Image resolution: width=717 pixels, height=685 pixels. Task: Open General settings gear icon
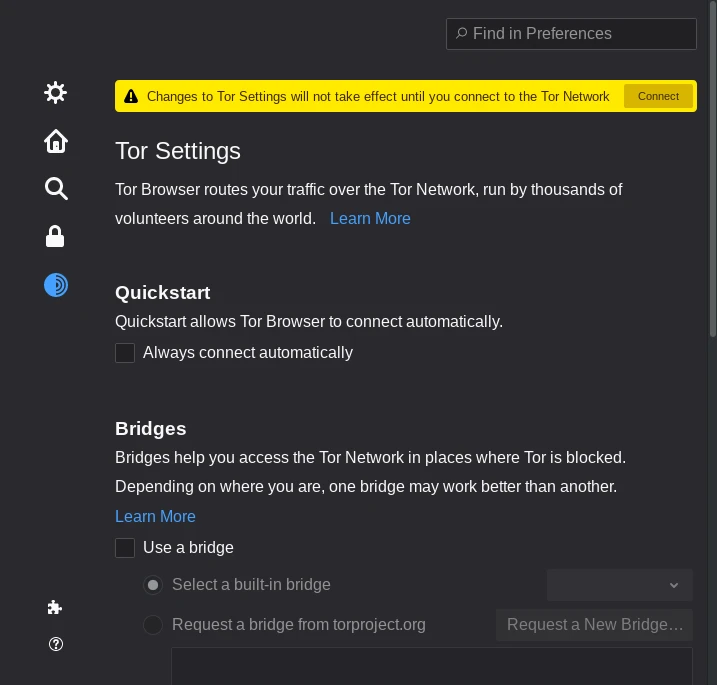(x=56, y=93)
